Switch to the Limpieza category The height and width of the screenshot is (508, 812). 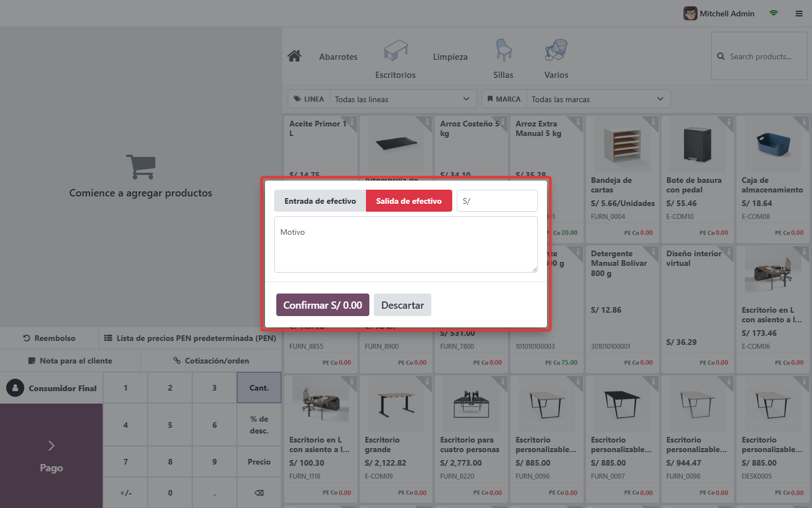[451, 57]
